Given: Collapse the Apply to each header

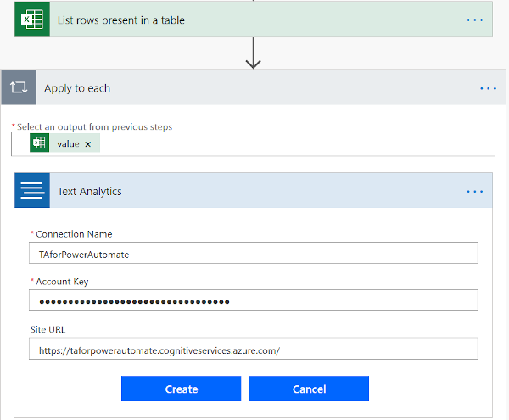Looking at the screenshot, I should [255, 87].
